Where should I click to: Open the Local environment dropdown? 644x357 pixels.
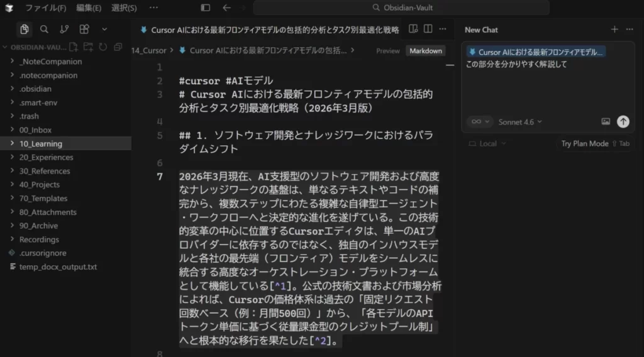tap(487, 144)
